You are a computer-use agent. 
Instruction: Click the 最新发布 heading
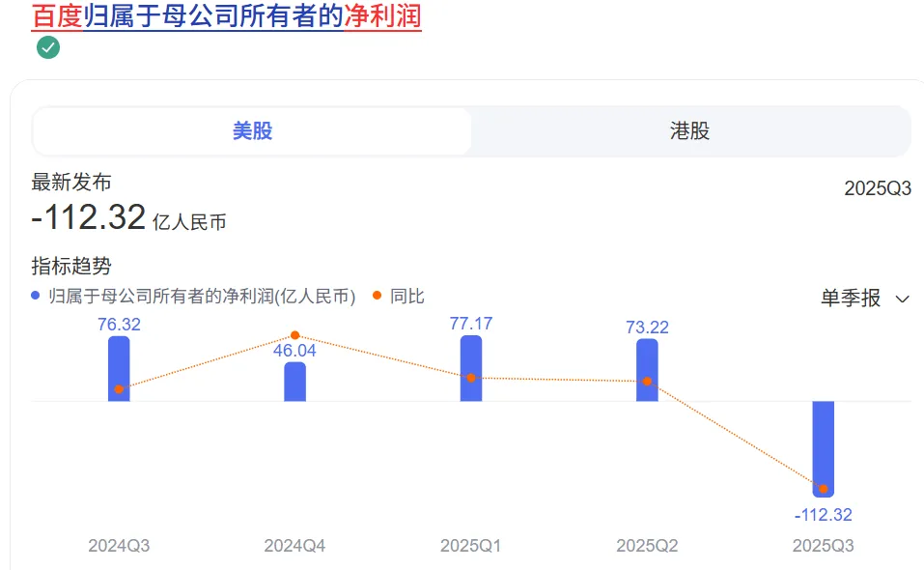coord(71,183)
